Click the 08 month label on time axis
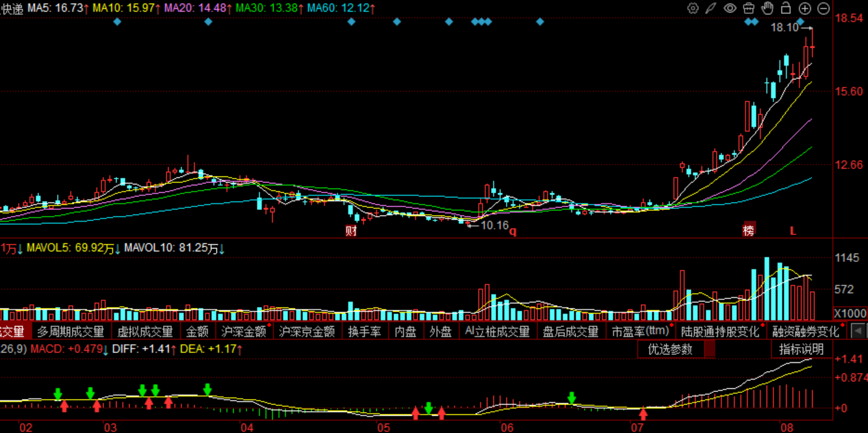This screenshot has height=433, width=868. pyautogui.click(x=787, y=427)
